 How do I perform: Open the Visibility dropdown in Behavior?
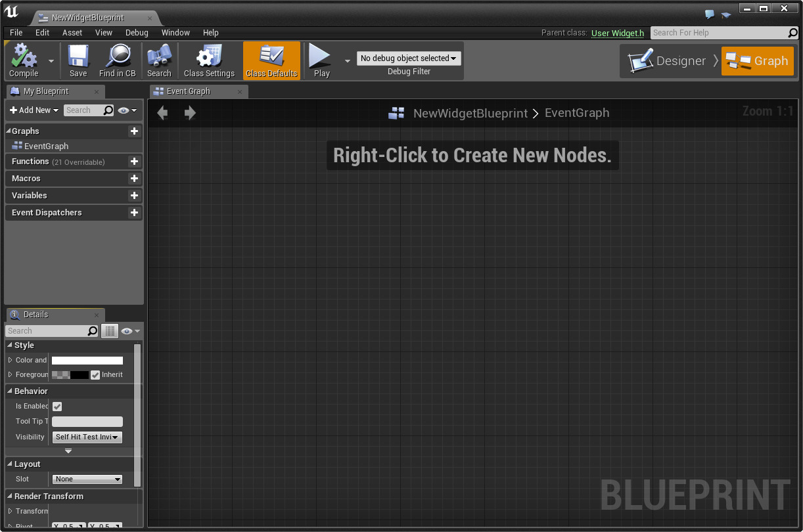coord(87,437)
